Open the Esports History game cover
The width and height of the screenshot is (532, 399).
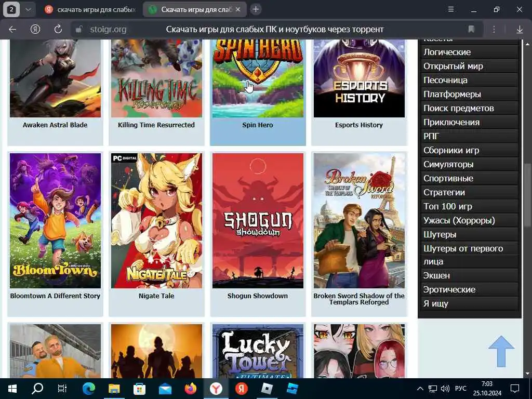pyautogui.click(x=359, y=78)
